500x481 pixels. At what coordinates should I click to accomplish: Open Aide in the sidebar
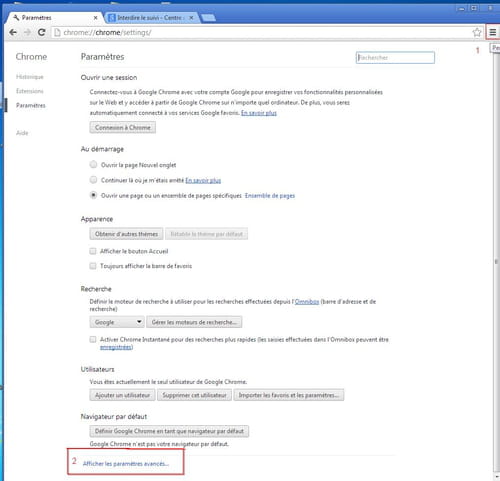22,133
